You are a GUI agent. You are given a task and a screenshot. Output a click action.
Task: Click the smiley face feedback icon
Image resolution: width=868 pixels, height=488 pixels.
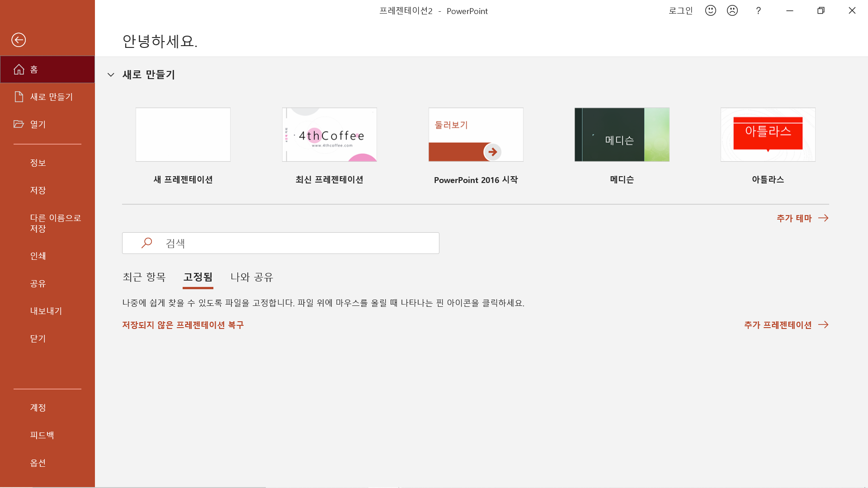[x=711, y=10]
